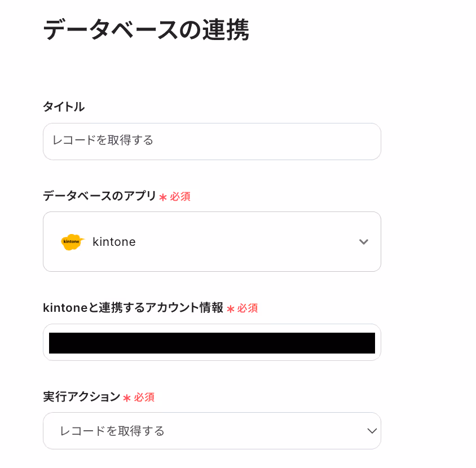Select the レコードを取得する action combo box
Image resolution: width=476 pixels, height=468 pixels.
(212, 431)
